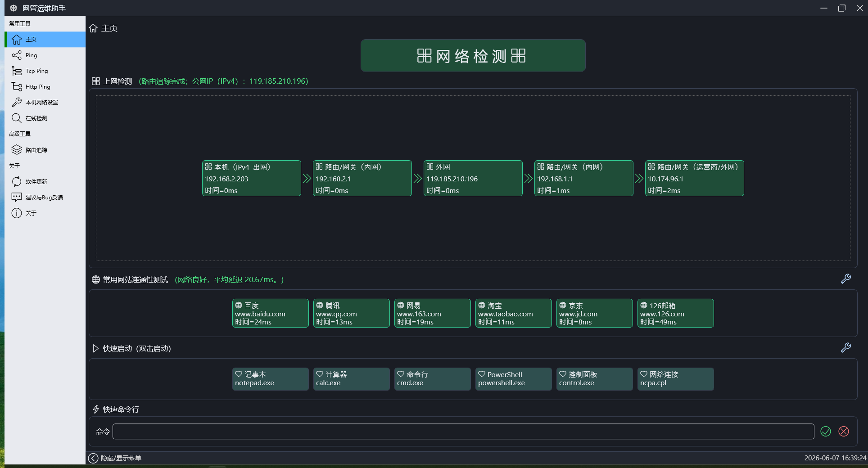This screenshot has width=868, height=468.
Task: Launch PowerShell powershell.exe shortcut
Action: (x=514, y=379)
